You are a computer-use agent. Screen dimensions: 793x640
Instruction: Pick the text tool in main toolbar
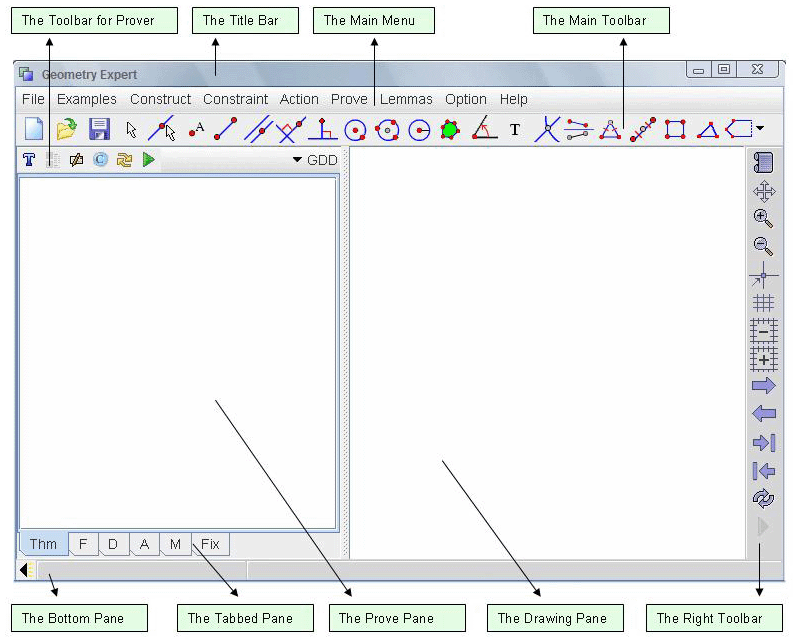[x=515, y=129]
